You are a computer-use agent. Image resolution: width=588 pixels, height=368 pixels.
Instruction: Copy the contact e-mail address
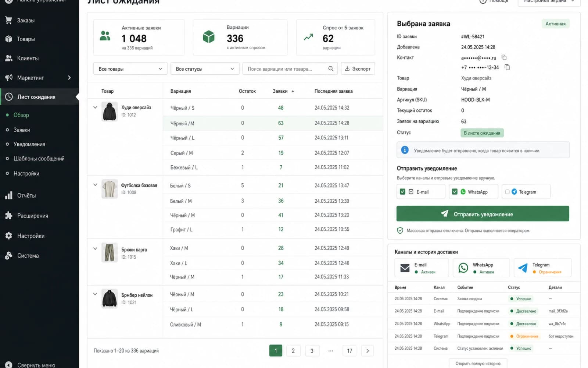point(504,57)
